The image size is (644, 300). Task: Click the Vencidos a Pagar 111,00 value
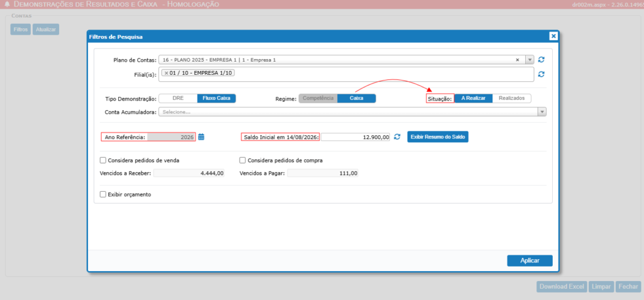point(323,174)
